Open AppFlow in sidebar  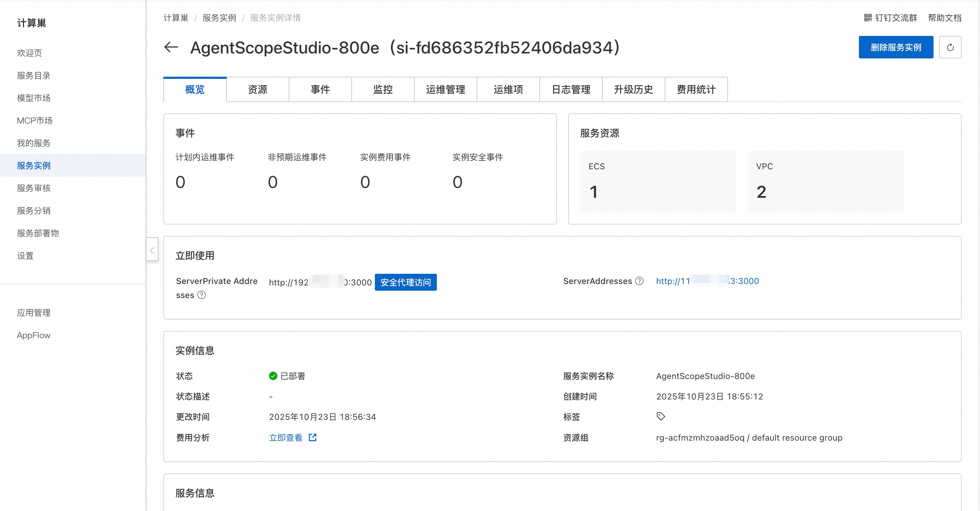coord(33,335)
